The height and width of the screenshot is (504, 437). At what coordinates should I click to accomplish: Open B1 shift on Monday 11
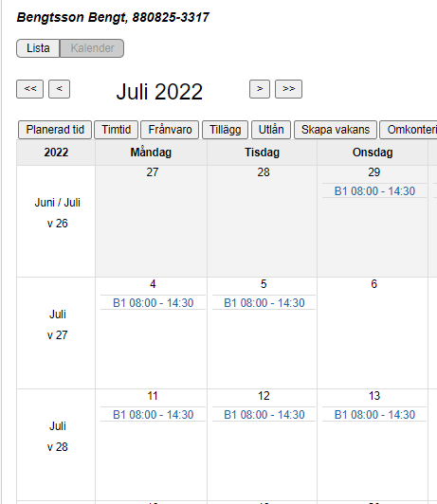153,415
